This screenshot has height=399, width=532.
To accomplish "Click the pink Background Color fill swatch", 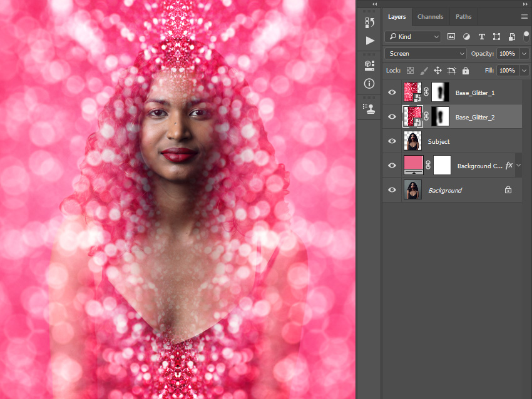I will pyautogui.click(x=414, y=165).
